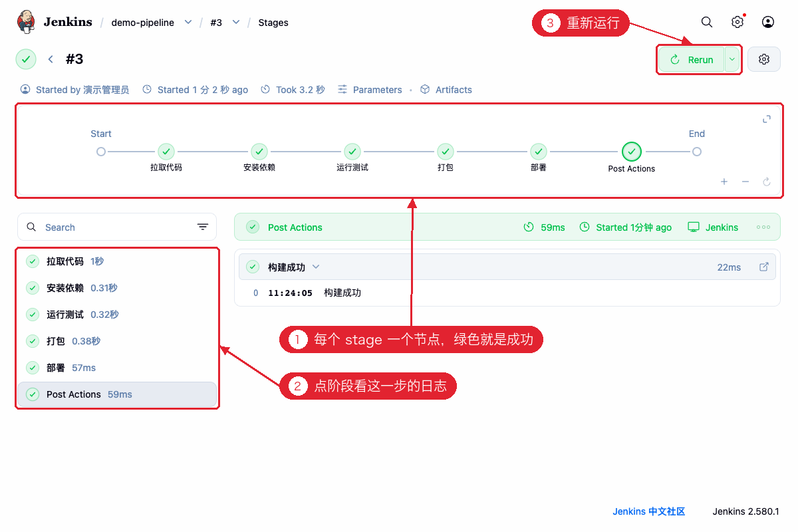Select 打包 stage in the list
Image resolution: width=798 pixels, height=532 pixels.
tap(117, 341)
